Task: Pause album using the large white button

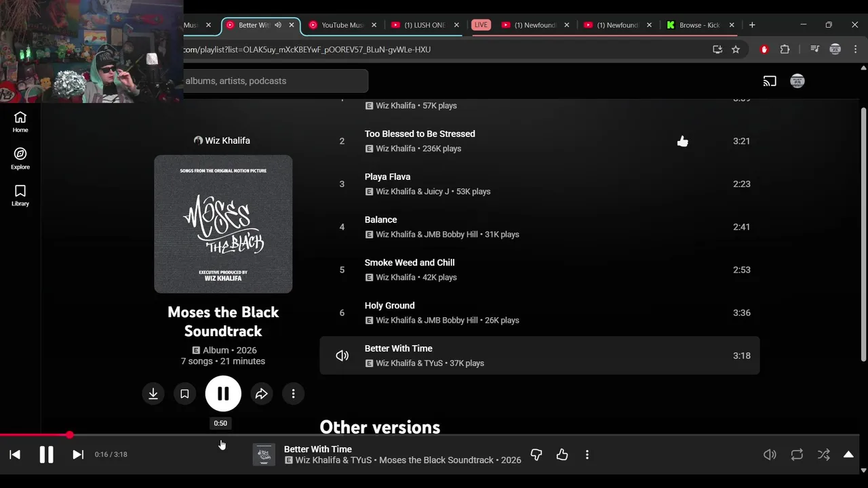Action: coord(223,394)
